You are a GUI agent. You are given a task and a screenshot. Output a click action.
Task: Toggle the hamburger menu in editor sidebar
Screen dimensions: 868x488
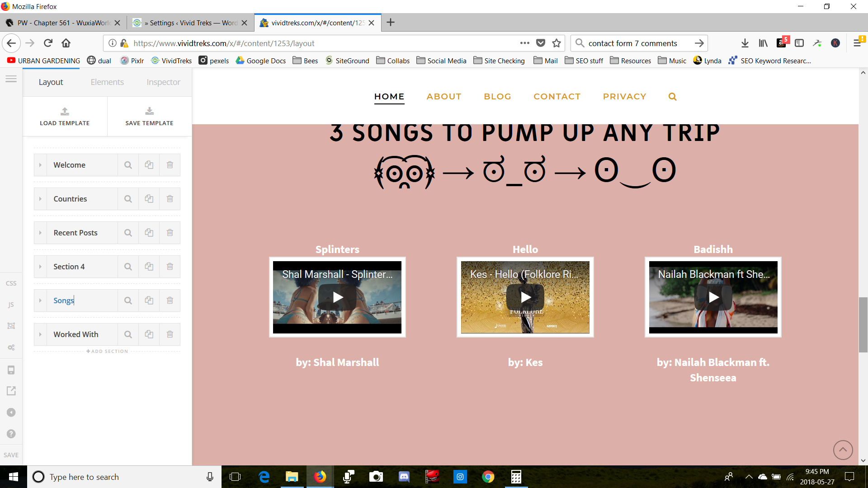(11, 79)
